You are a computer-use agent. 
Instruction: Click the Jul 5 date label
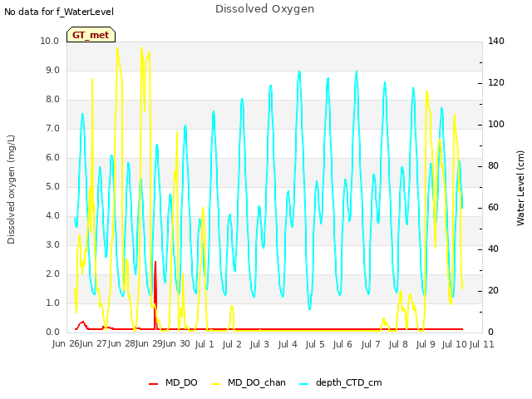click(x=315, y=344)
